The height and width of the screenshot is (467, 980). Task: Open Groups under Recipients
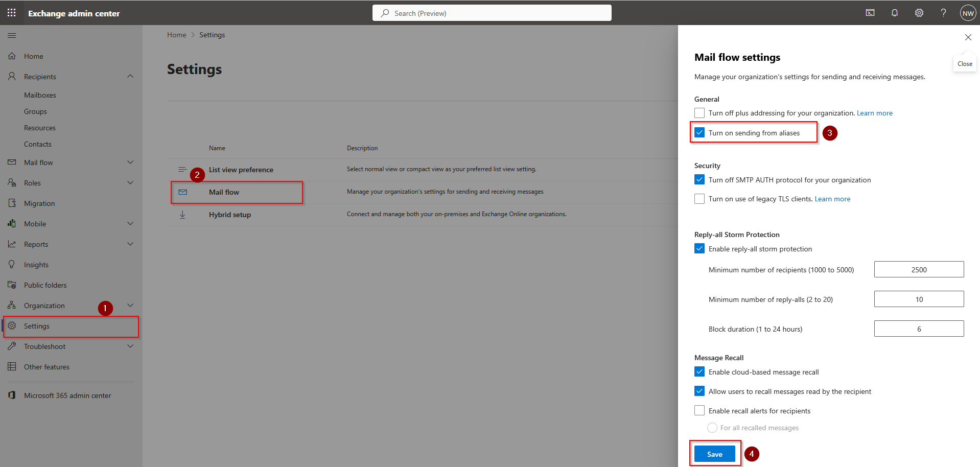35,111
